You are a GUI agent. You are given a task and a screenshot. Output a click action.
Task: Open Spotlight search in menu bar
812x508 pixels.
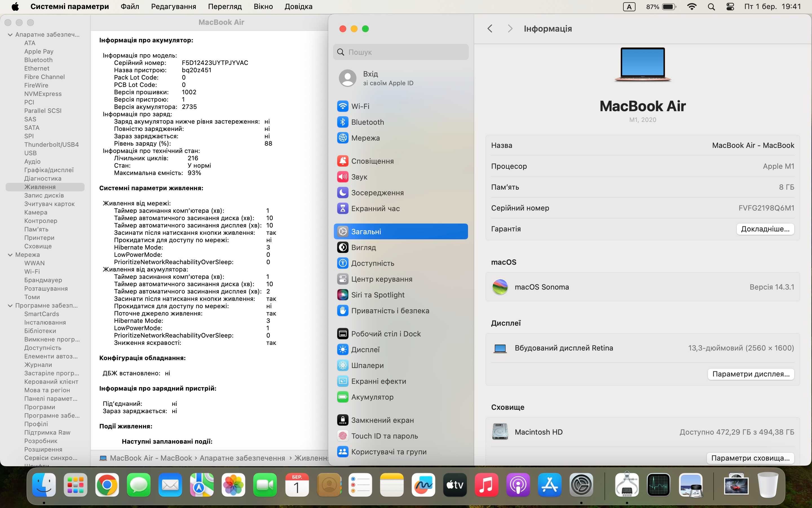pyautogui.click(x=711, y=6)
